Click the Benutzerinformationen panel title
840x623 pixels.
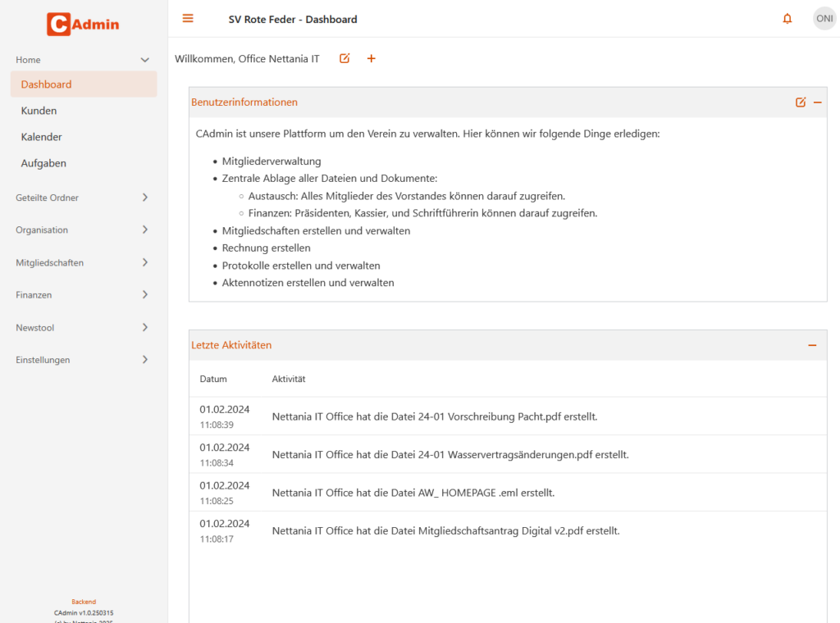tap(244, 102)
